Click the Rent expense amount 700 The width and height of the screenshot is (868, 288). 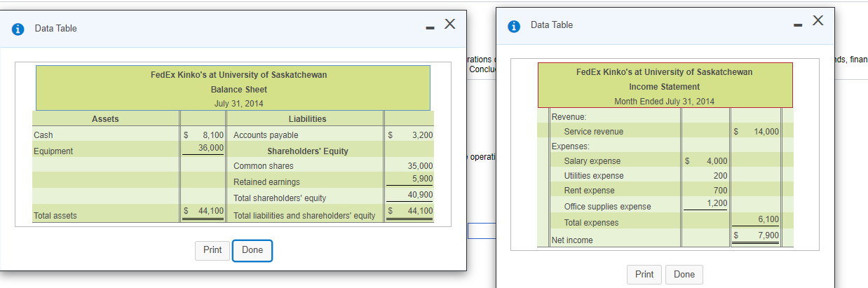click(721, 191)
